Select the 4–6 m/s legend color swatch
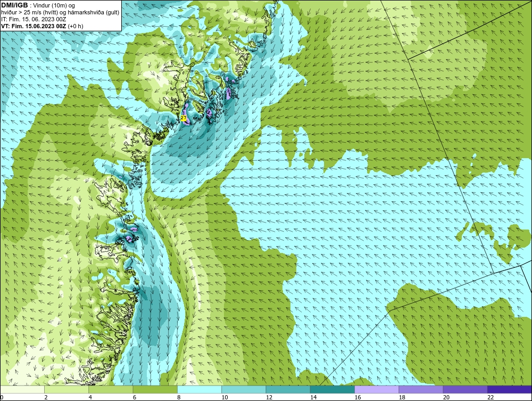 pyautogui.click(x=111, y=389)
